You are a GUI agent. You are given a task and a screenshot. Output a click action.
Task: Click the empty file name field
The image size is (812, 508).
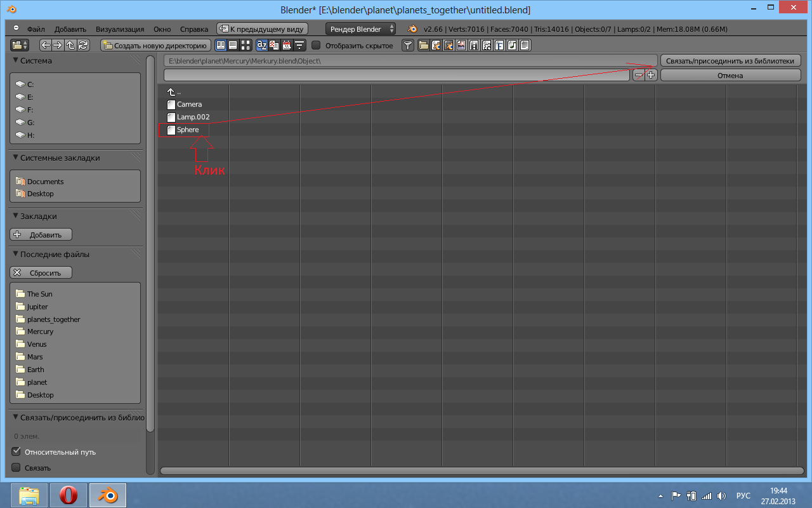(x=397, y=75)
